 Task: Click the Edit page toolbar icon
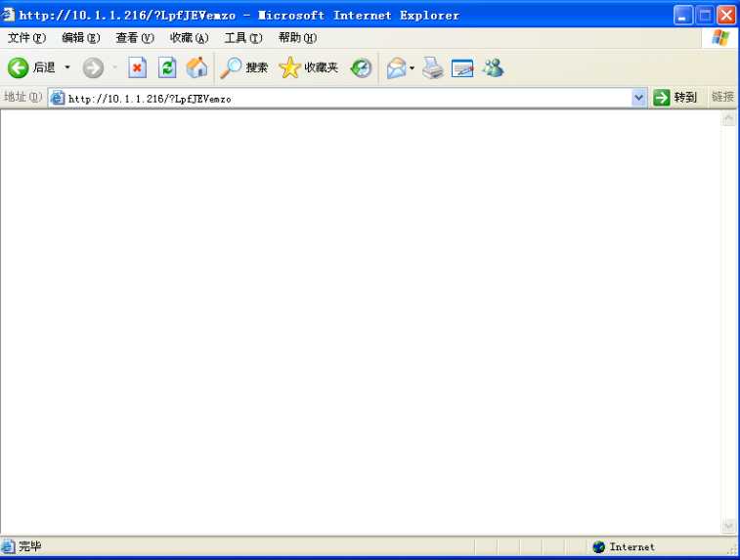pos(462,68)
